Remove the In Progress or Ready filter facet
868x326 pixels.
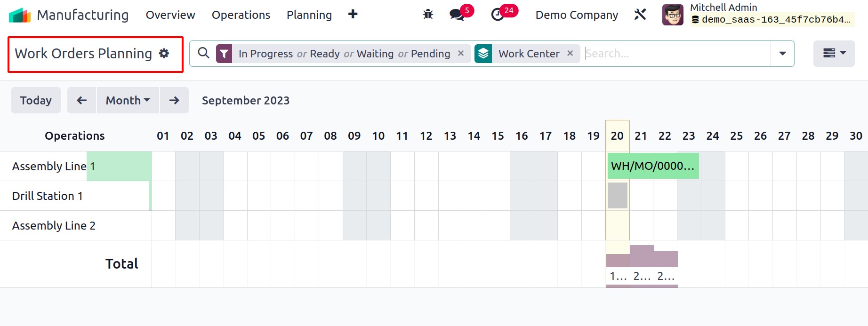(x=461, y=54)
